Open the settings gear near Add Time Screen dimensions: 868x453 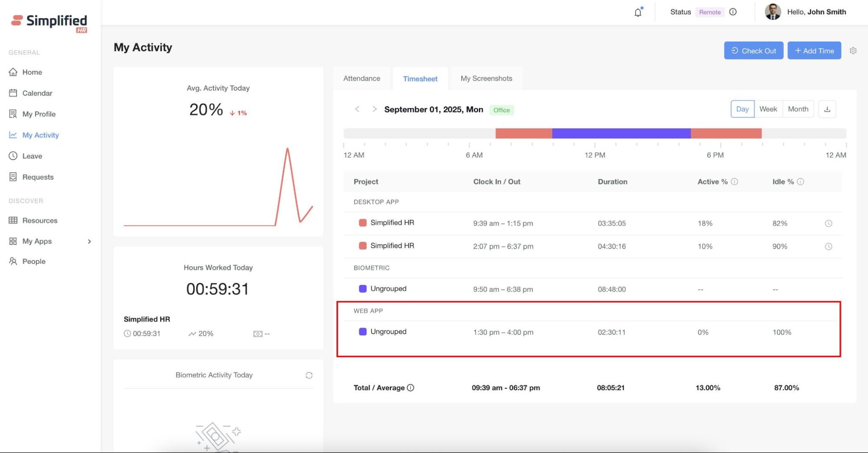[x=853, y=51]
